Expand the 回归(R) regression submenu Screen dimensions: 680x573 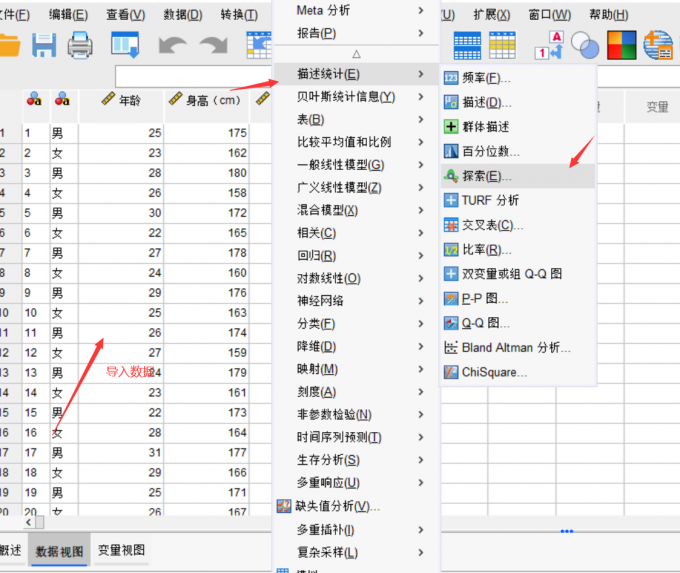point(316,256)
